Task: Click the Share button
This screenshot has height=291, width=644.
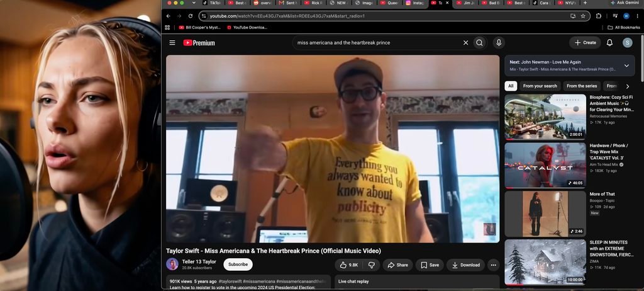Action: (x=397, y=265)
